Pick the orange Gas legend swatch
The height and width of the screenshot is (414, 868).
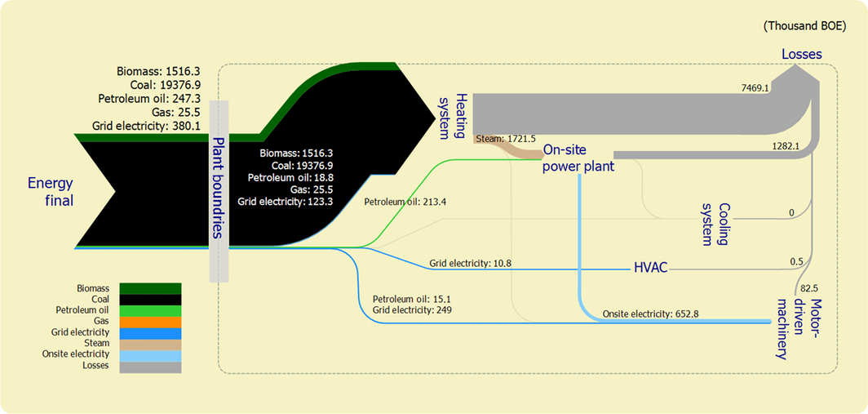[150, 322]
